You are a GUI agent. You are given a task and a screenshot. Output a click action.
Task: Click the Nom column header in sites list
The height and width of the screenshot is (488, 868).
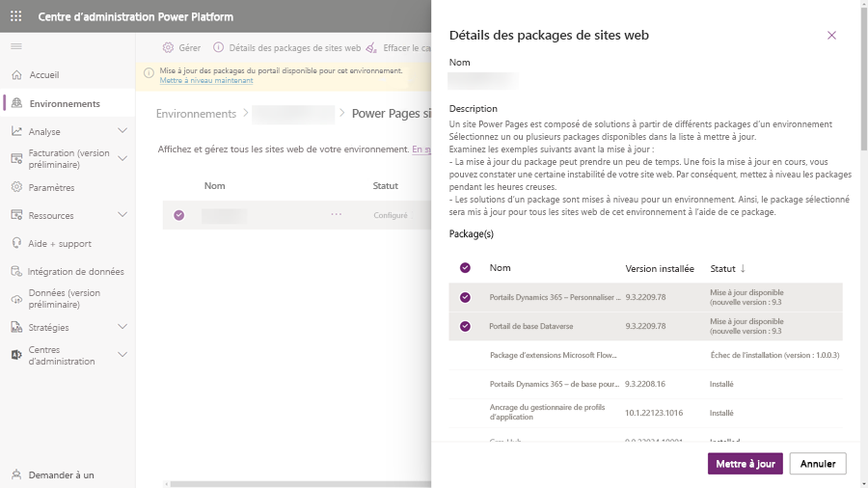coord(214,186)
